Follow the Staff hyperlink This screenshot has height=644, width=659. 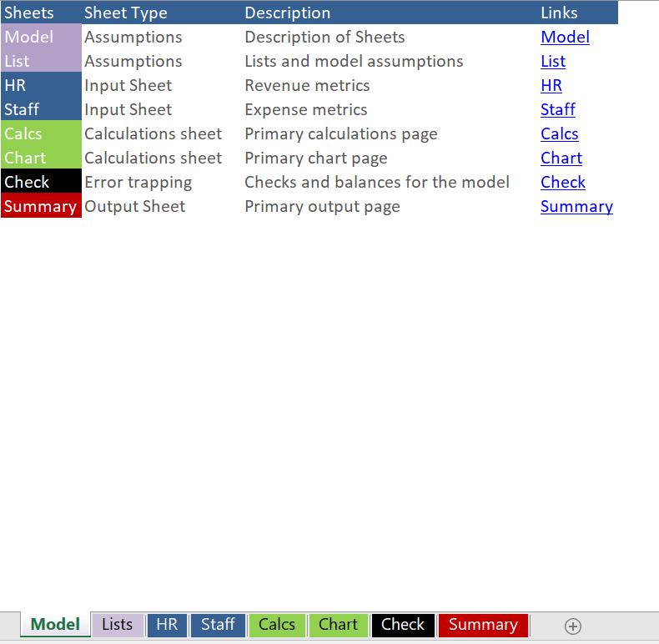[557, 109]
